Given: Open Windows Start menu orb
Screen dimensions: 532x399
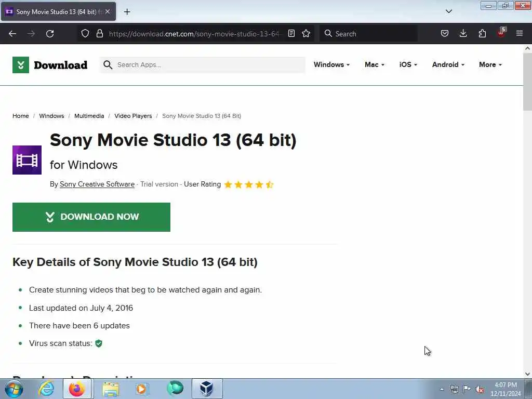Looking at the screenshot, I should tap(14, 389).
